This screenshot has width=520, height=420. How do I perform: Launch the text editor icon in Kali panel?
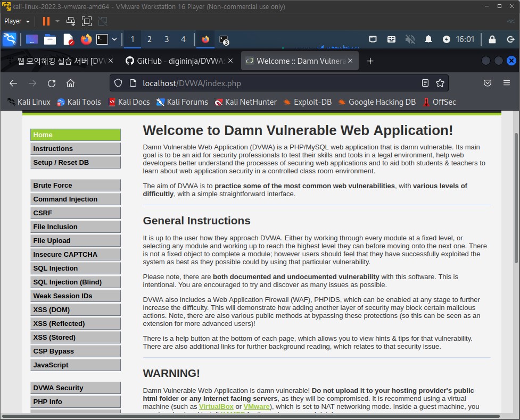pos(68,39)
